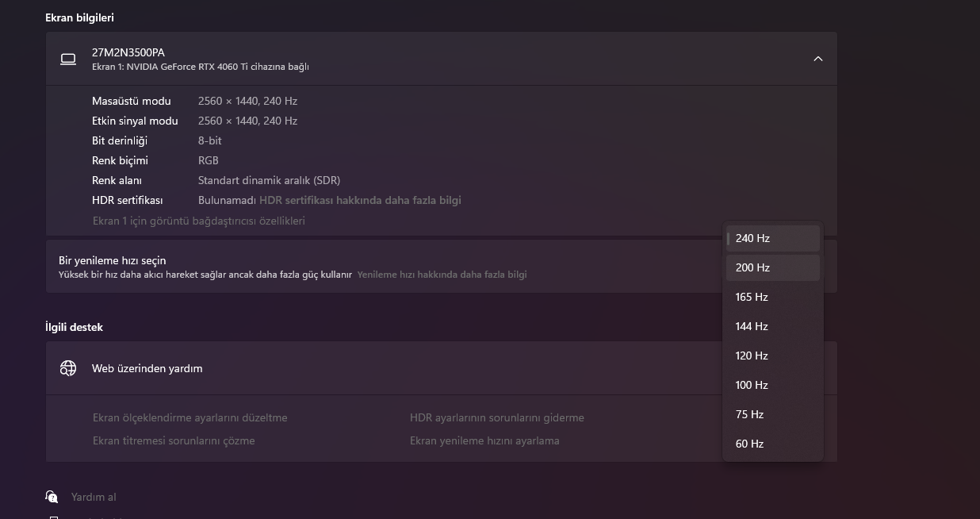Pick the 75 Hz option
The width and height of the screenshot is (980, 519).
tap(772, 414)
